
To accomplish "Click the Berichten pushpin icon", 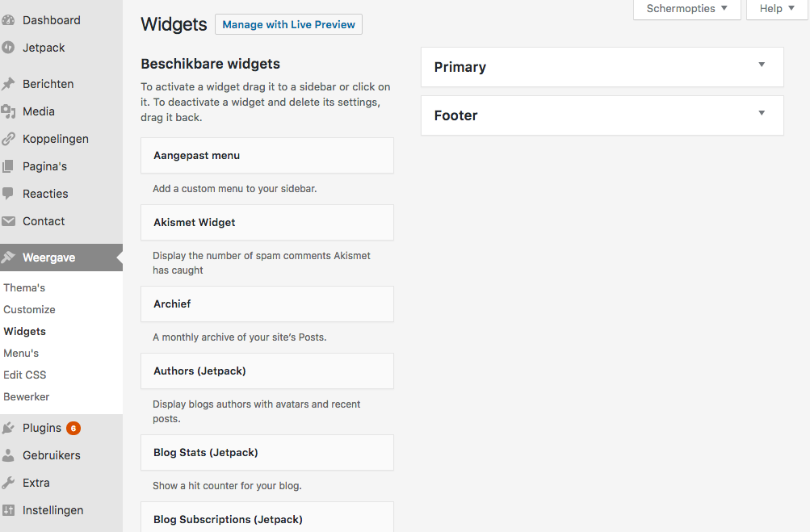I will tap(8, 84).
